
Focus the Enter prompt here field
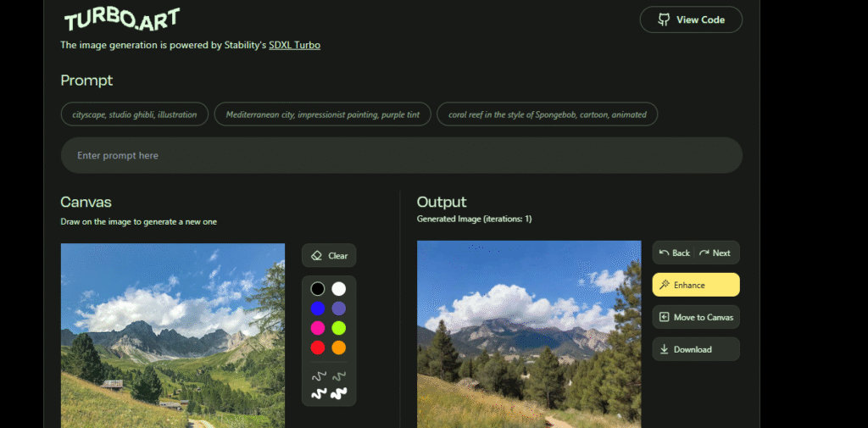(x=401, y=155)
